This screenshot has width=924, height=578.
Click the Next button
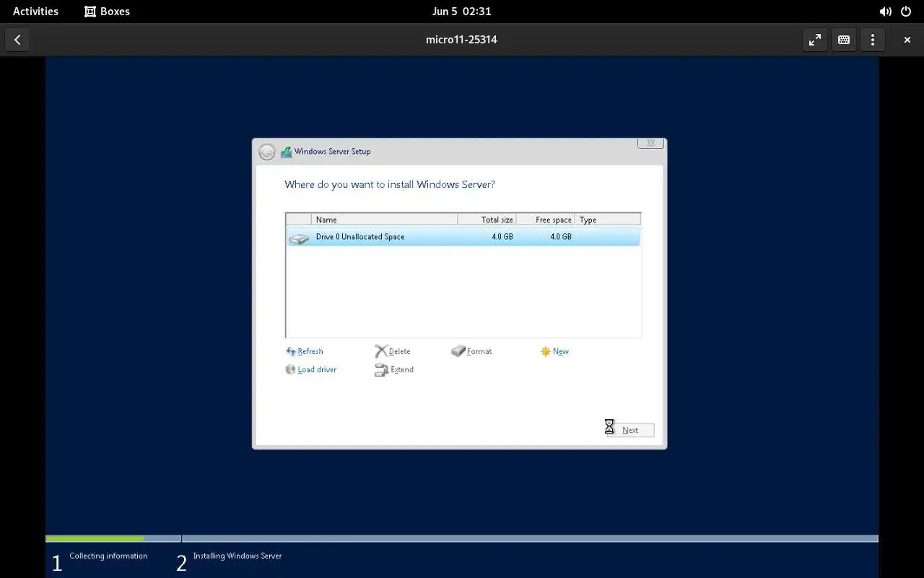tap(630, 430)
